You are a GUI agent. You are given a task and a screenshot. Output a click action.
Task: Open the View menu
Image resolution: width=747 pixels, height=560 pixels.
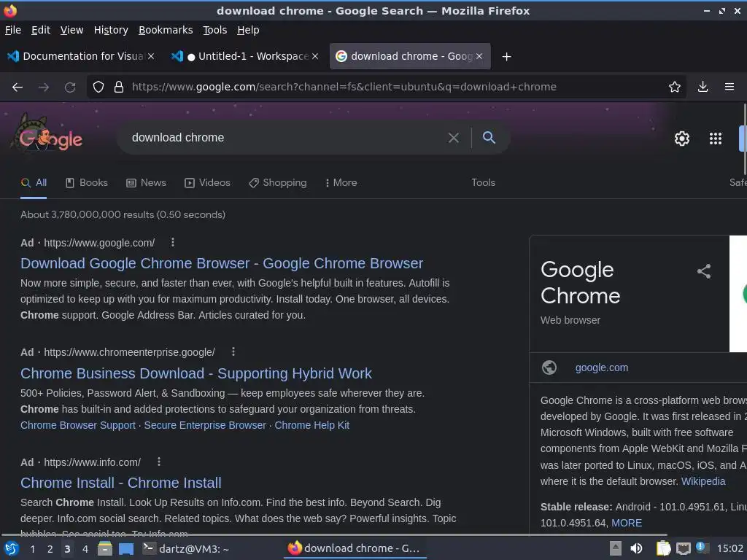tap(72, 30)
